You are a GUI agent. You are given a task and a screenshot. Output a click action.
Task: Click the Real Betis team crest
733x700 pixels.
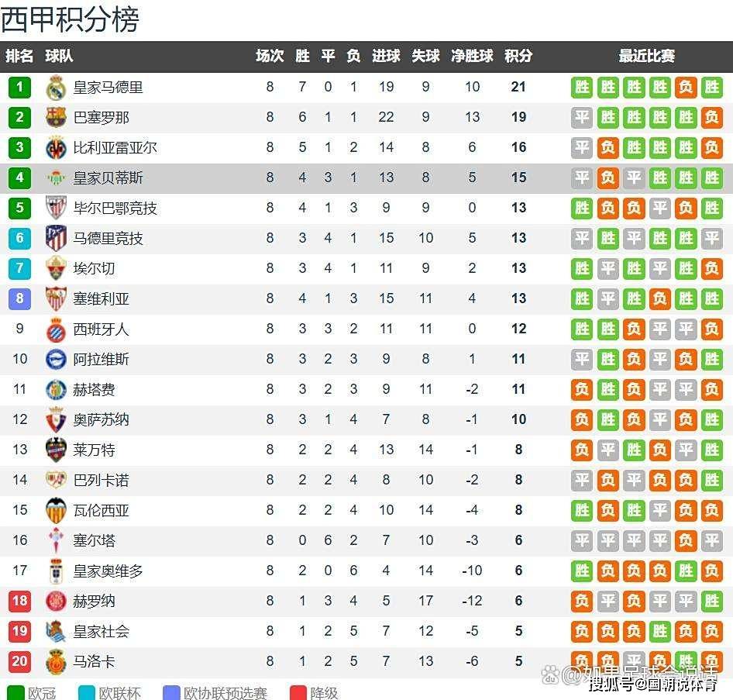(x=56, y=178)
